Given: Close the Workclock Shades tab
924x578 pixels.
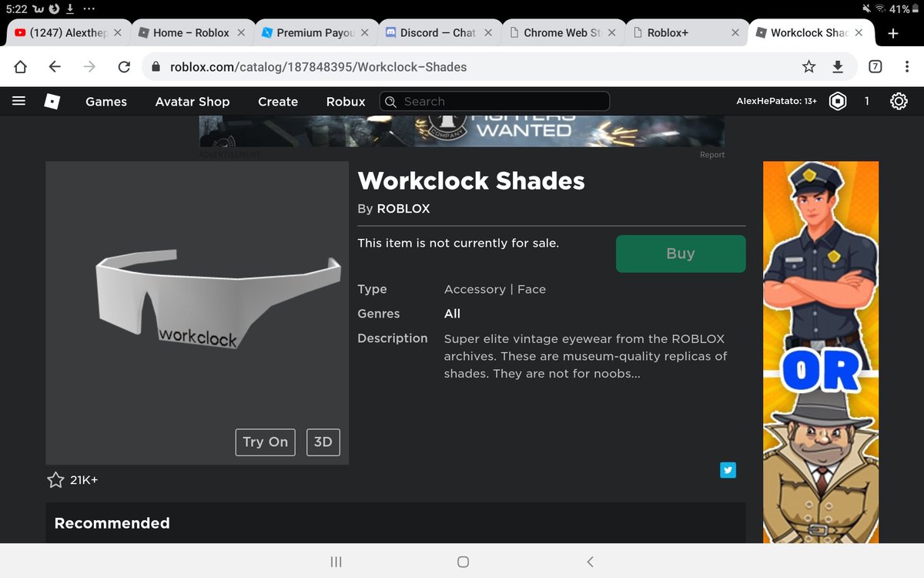Looking at the screenshot, I should 859,33.
